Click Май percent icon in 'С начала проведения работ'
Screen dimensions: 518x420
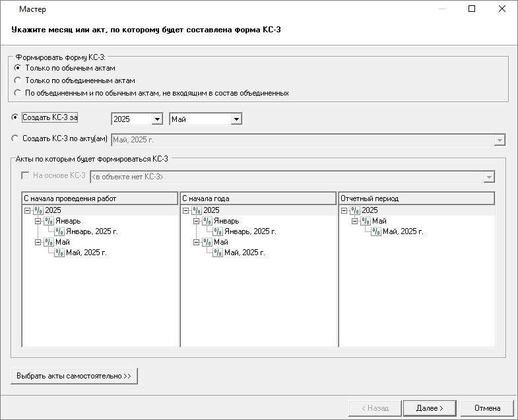[x=49, y=242]
